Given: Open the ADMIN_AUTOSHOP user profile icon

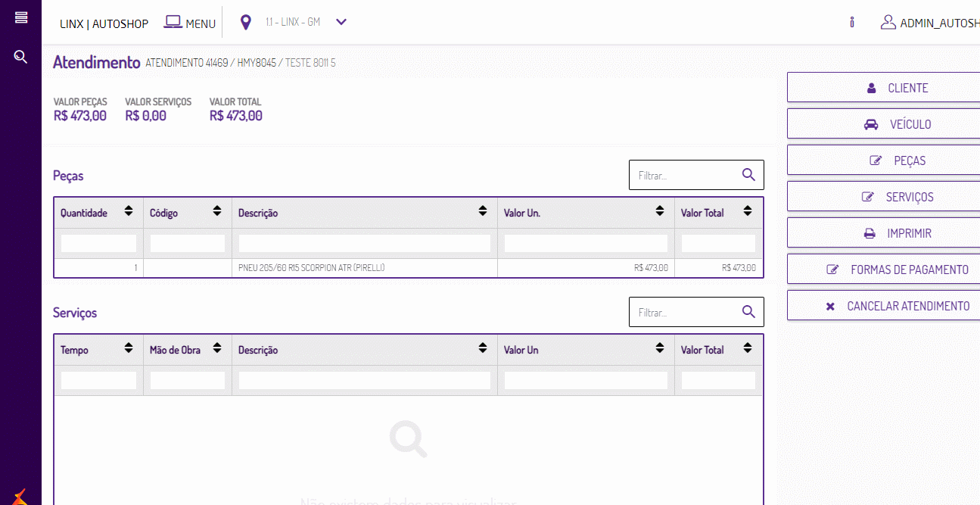Looking at the screenshot, I should [x=888, y=23].
